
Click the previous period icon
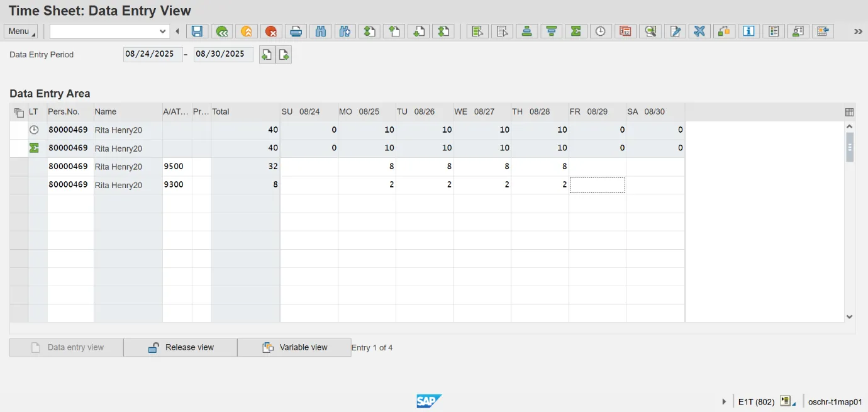tap(267, 55)
